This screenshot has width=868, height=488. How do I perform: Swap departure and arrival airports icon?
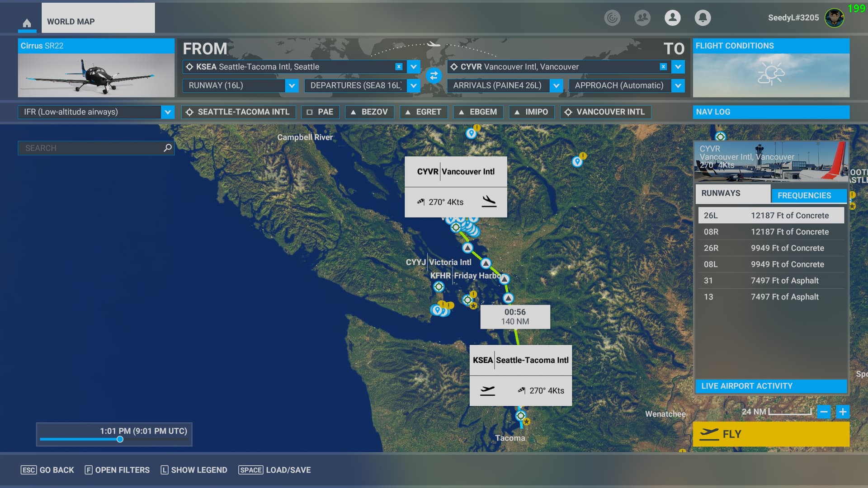click(434, 75)
